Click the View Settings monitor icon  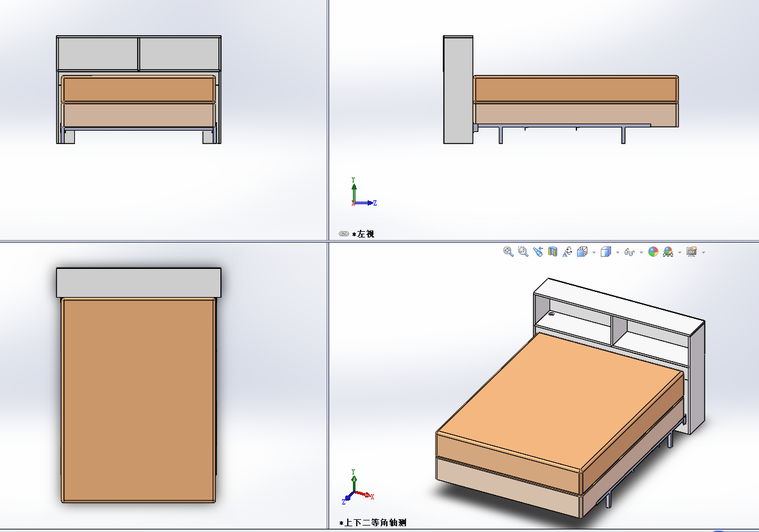coord(692,252)
